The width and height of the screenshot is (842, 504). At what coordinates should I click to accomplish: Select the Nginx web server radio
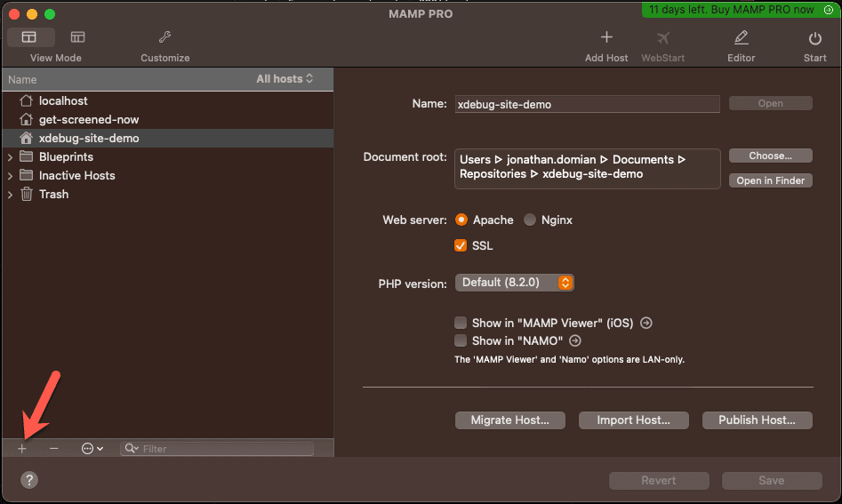(x=530, y=220)
